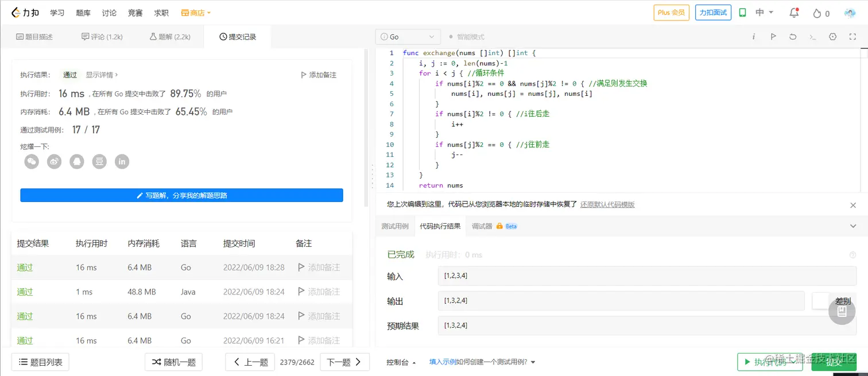Viewport: 868px width, 376px height.
Task: Open the 调试器 Beta tab
Action: [494, 226]
